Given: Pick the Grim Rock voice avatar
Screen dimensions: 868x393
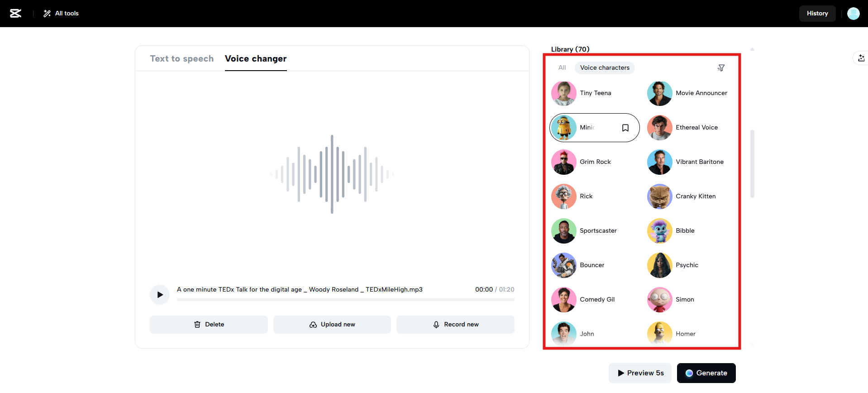Looking at the screenshot, I should coord(564,162).
